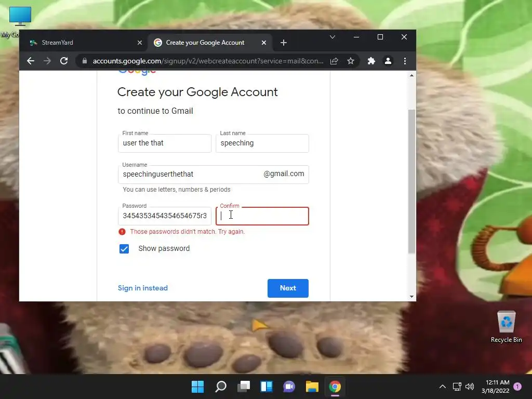This screenshot has height=399, width=532.
Task: Click the Sign in instead link
Action: point(143,288)
